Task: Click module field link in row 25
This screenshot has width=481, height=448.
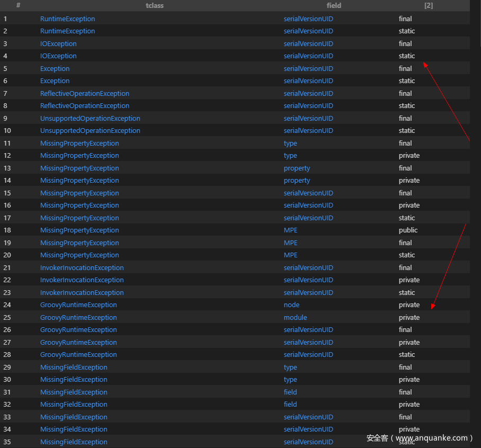Action: tap(295, 317)
